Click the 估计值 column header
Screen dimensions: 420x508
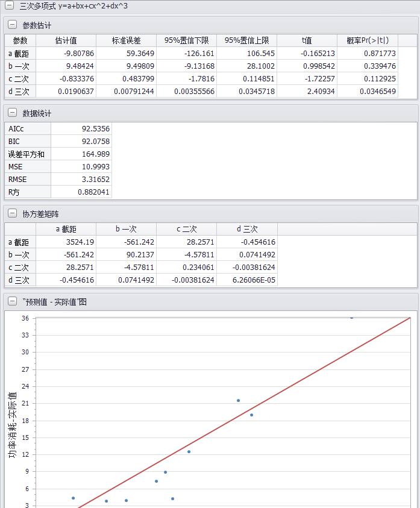click(66, 41)
